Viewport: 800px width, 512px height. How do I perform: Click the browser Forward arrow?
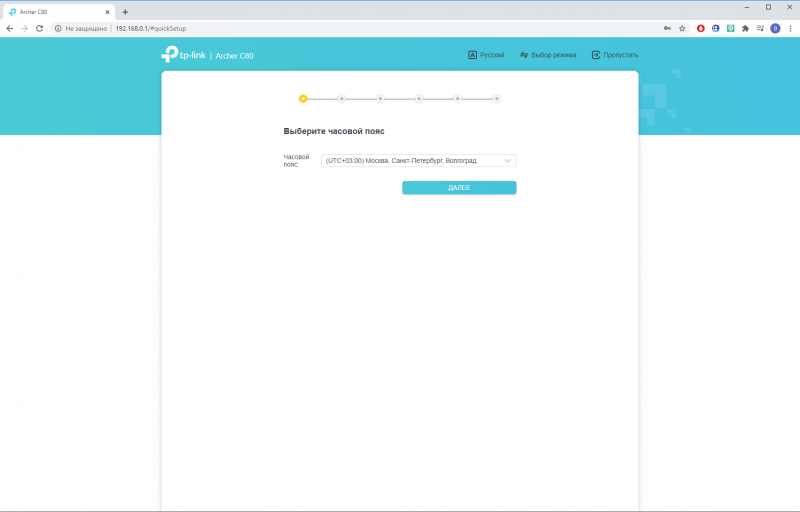(x=24, y=29)
